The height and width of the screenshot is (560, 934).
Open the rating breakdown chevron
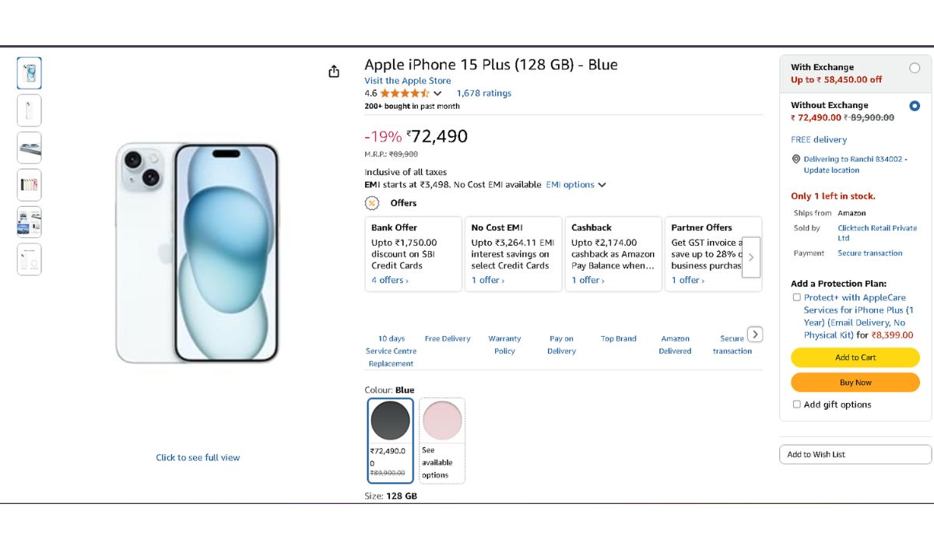pyautogui.click(x=437, y=93)
